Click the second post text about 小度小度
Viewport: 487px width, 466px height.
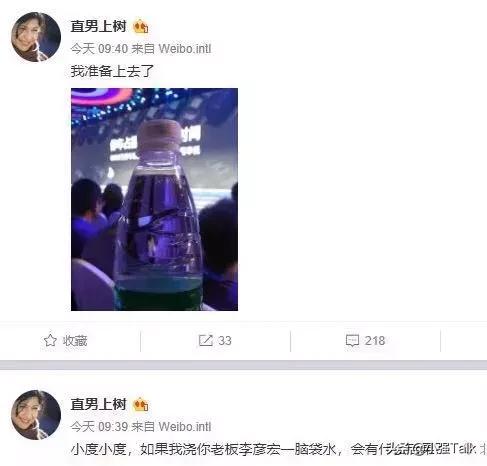click(x=278, y=449)
